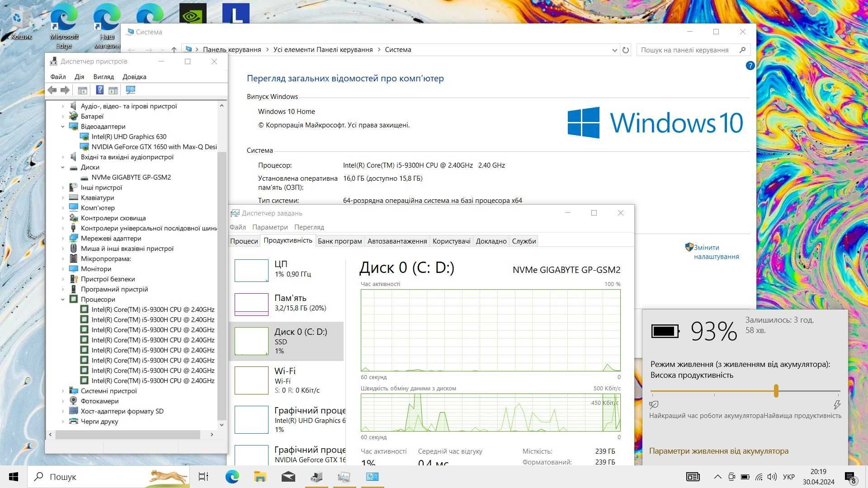Screen dimensions: 868x488
Task: Select the Процеси tab in Task Manager
Action: point(245,241)
